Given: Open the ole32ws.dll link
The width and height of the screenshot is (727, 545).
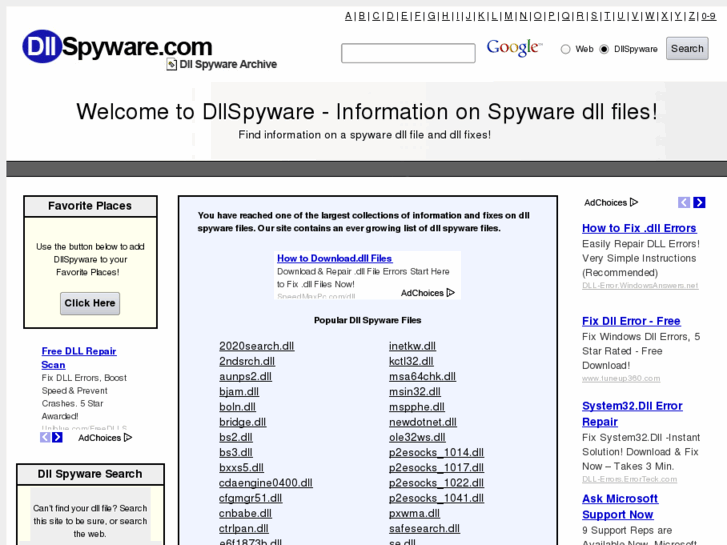Looking at the screenshot, I should point(417,437).
